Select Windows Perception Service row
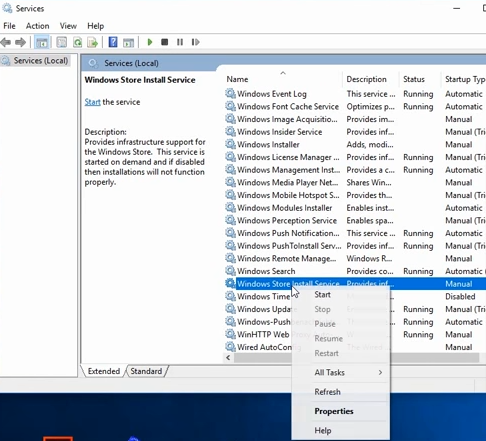Image resolution: width=486 pixels, height=441 pixels. (355, 220)
